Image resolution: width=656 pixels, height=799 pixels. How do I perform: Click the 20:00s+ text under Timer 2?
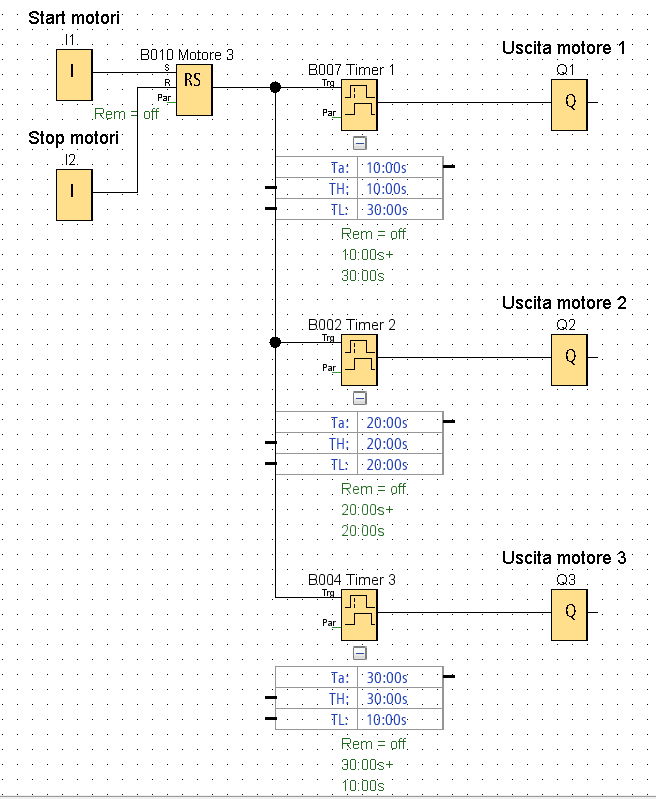click(368, 510)
